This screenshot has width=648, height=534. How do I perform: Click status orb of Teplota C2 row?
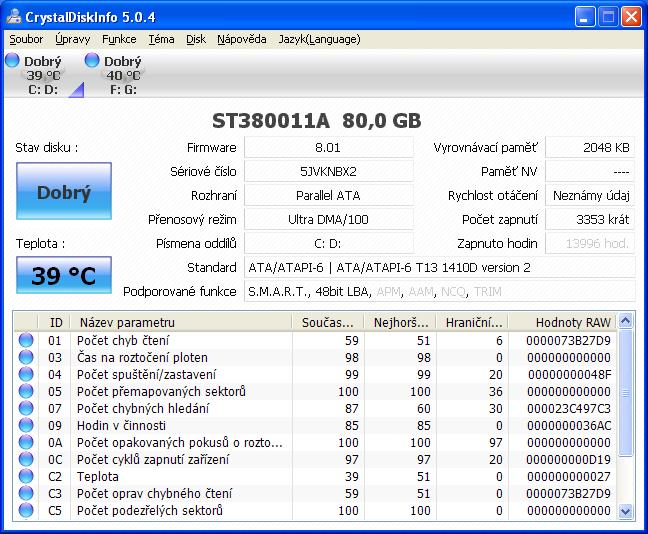26,476
